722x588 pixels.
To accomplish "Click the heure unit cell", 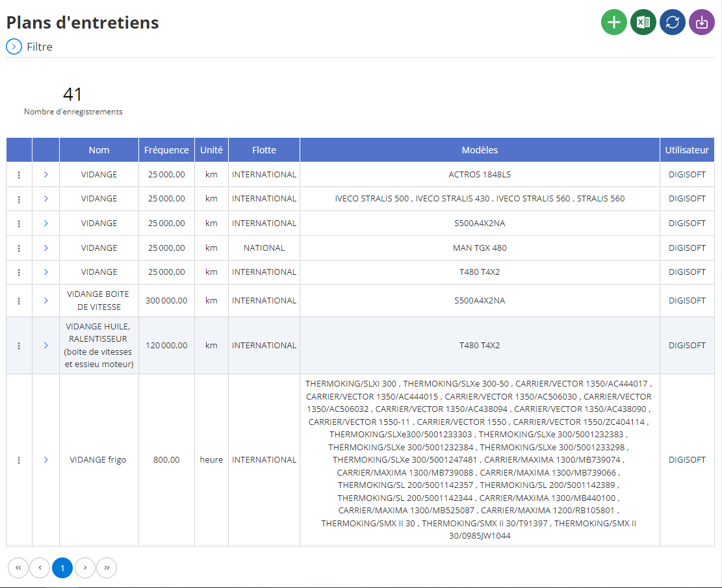I will click(x=211, y=460).
